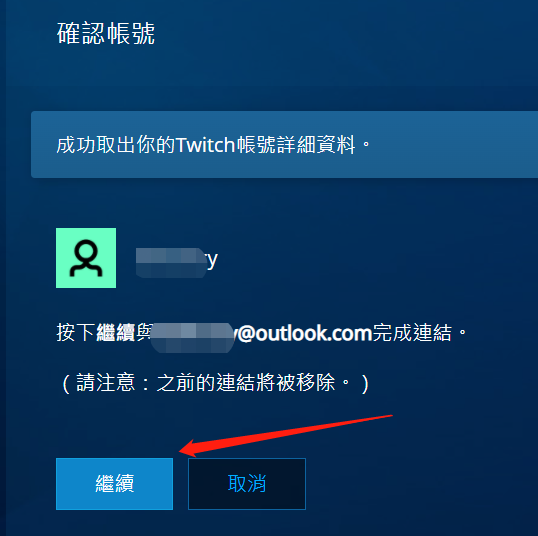The image size is (538, 536).
Task: Click the word Twitch in the banner
Action: pyautogui.click(x=205, y=144)
